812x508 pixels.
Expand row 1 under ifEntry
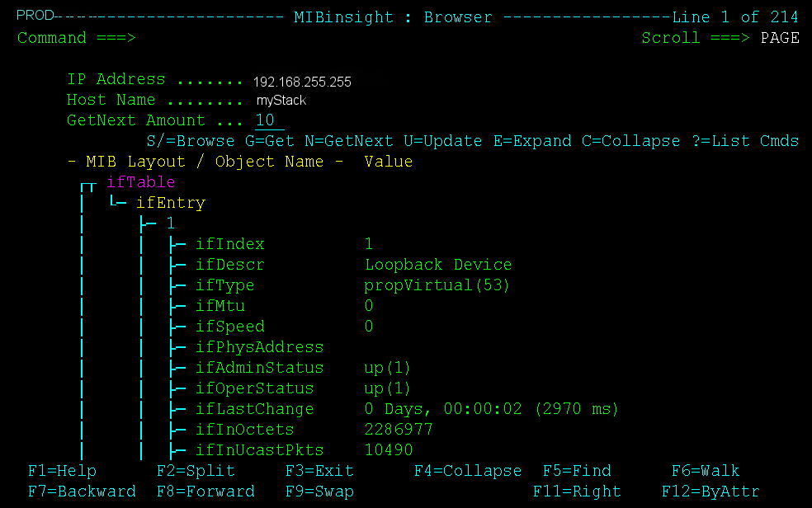(170, 223)
